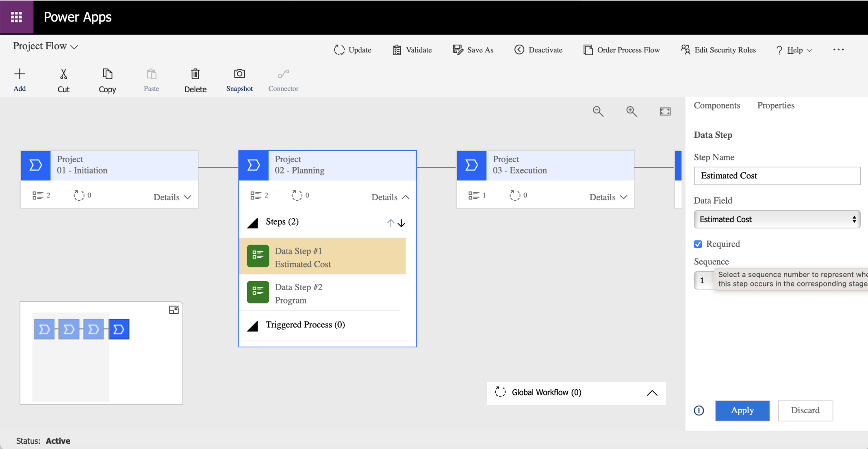The height and width of the screenshot is (449, 868).
Task: Click the Copy toolbar icon
Action: (107, 74)
